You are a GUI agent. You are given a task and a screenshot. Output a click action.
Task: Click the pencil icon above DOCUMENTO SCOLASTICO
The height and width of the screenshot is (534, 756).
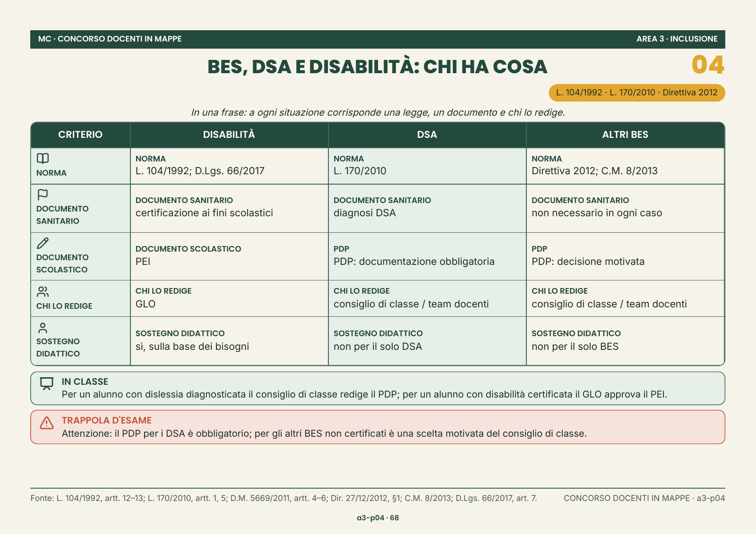43,243
